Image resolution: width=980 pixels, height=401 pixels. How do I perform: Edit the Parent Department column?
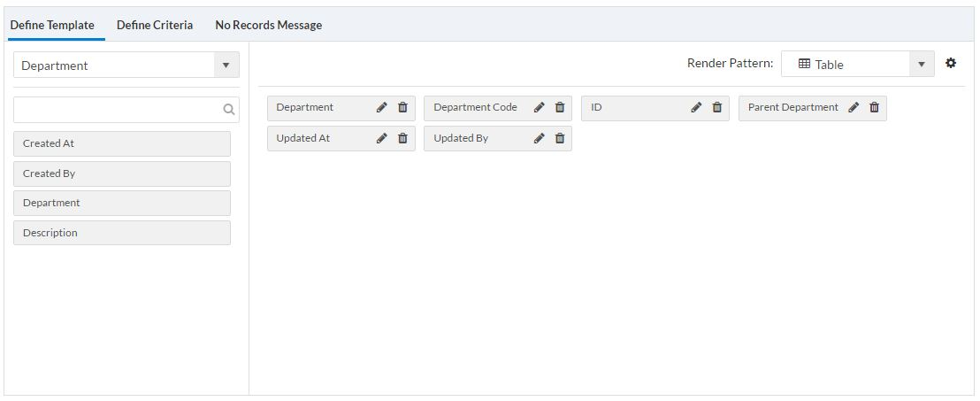(854, 107)
